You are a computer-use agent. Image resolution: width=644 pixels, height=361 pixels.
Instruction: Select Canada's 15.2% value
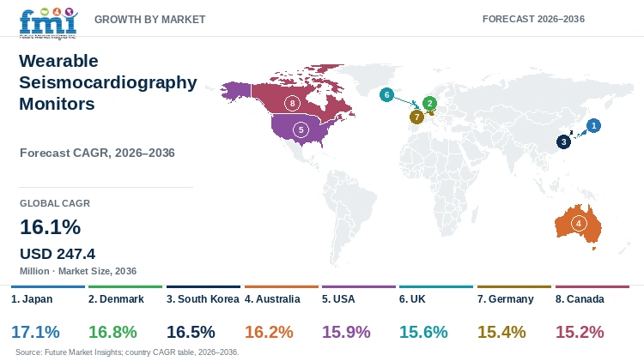point(580,332)
